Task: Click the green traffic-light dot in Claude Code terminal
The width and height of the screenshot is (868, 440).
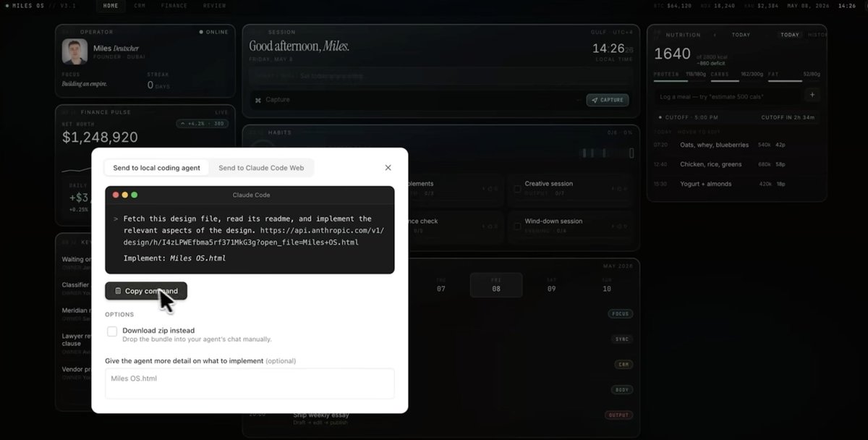Action: click(x=134, y=195)
